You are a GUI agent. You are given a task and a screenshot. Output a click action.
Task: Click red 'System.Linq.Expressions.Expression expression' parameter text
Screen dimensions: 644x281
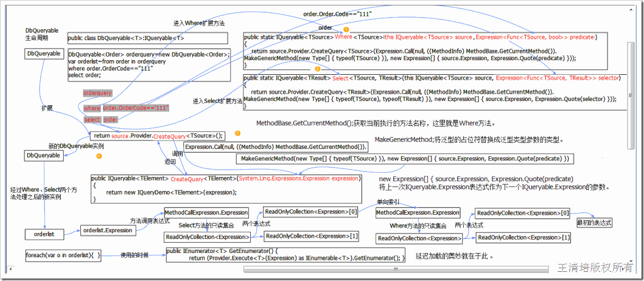299,179
